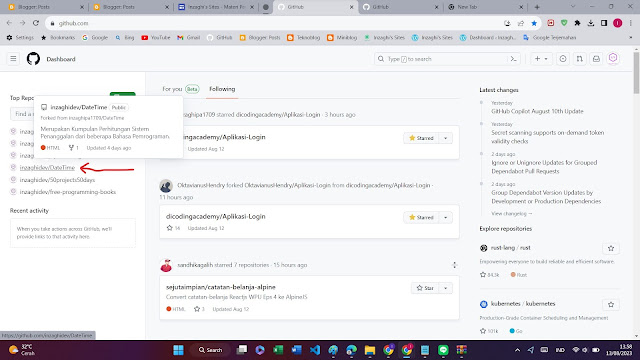Image resolution: width=640 pixels, height=360 pixels.
Task: Open the Windows Start menu
Action: click(178, 350)
